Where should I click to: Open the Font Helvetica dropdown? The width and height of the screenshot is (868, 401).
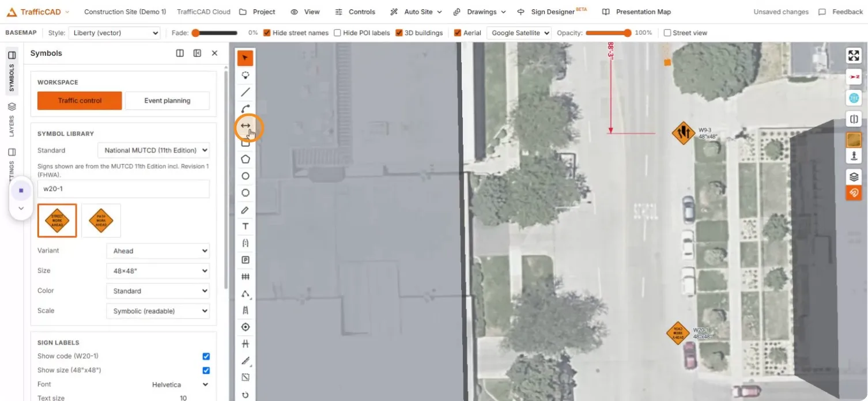180,384
